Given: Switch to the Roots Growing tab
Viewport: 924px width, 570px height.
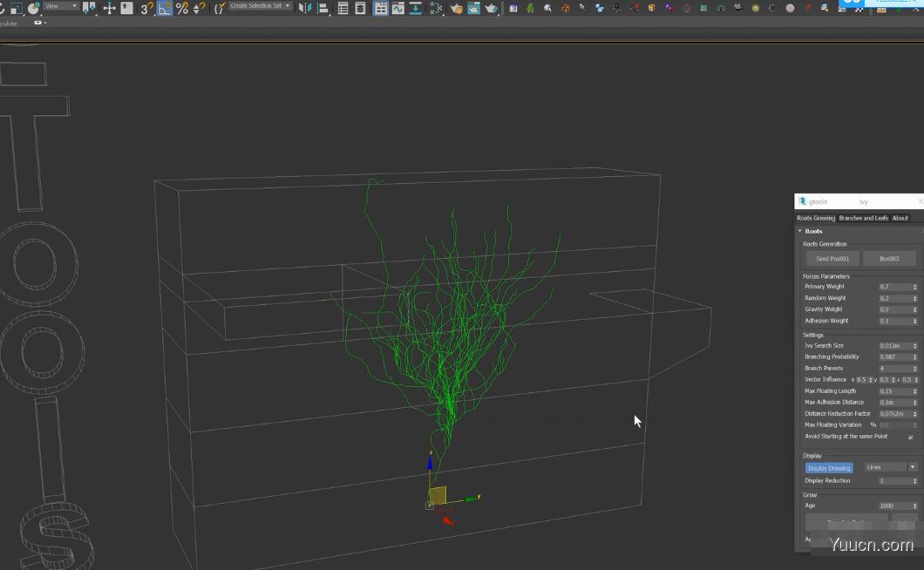Looking at the screenshot, I should click(816, 218).
